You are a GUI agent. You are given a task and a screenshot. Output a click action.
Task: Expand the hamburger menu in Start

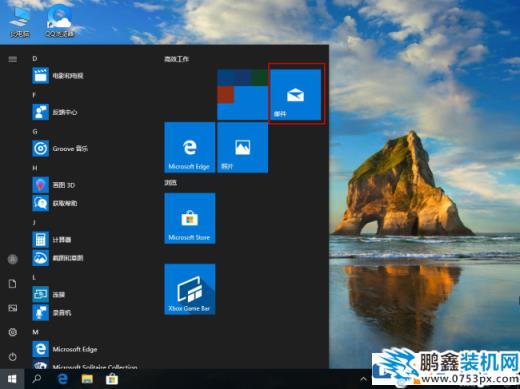13,59
